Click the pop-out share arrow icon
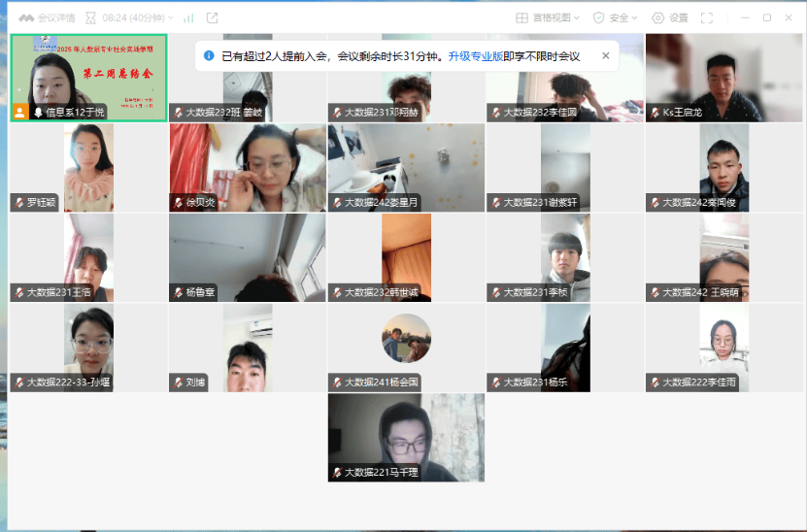The image size is (807, 532). (x=212, y=17)
